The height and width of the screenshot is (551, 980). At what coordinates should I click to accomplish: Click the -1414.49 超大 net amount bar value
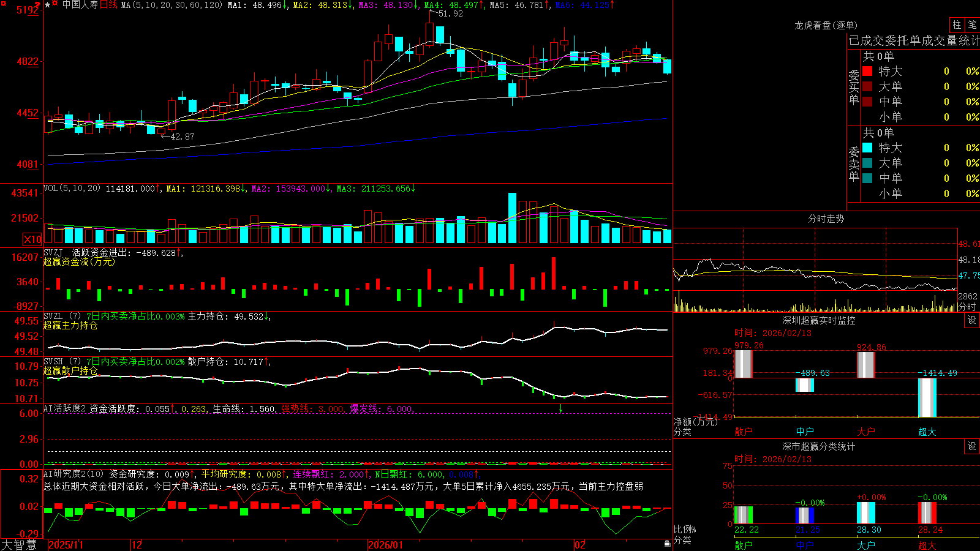[x=937, y=373]
